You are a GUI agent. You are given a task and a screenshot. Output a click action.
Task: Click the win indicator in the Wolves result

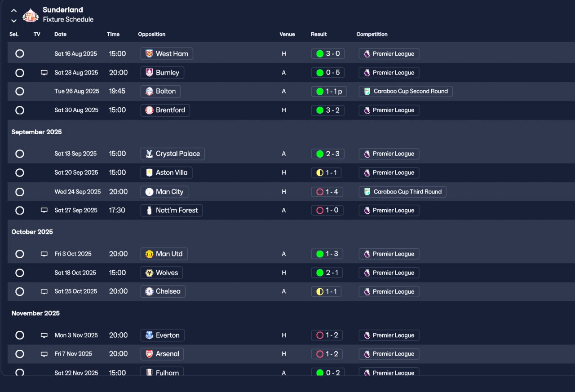[320, 273]
